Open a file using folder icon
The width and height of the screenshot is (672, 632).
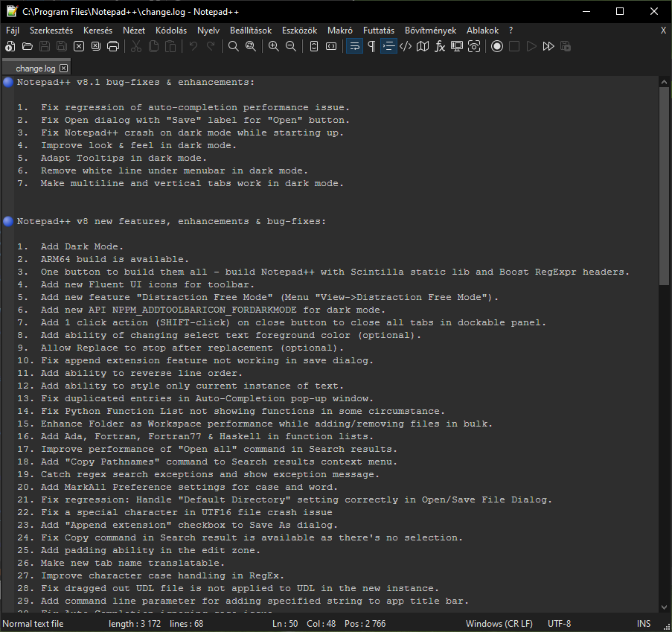[28, 46]
